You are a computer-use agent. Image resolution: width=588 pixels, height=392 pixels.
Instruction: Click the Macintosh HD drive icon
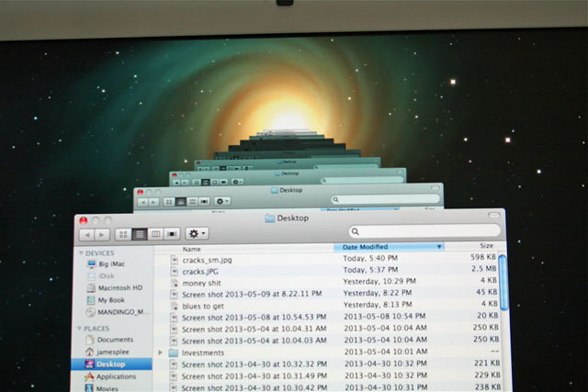[x=91, y=288]
